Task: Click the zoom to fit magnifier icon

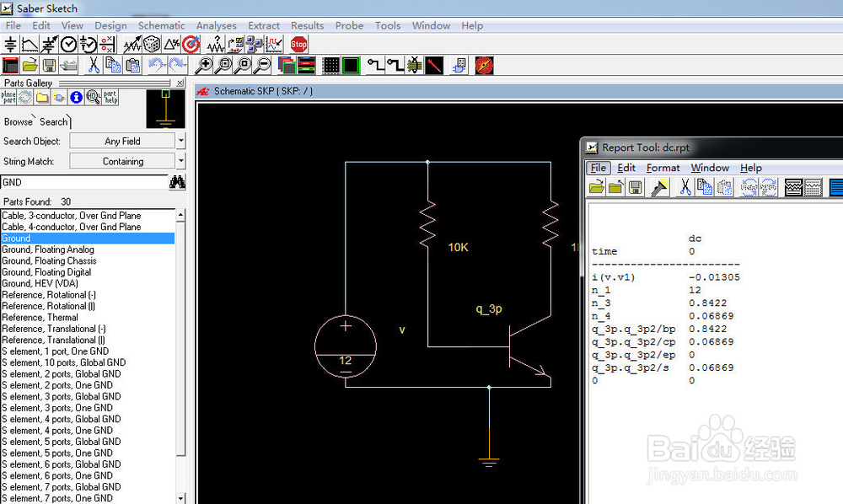Action: (x=223, y=66)
